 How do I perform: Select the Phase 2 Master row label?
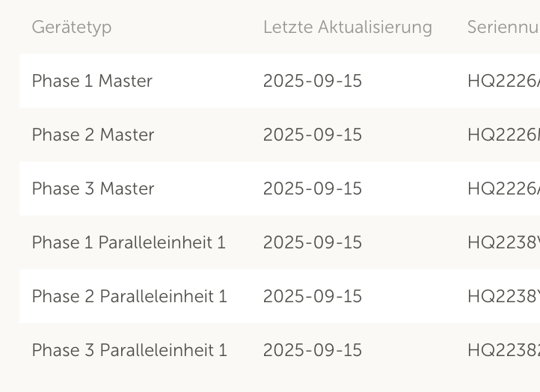point(93,135)
